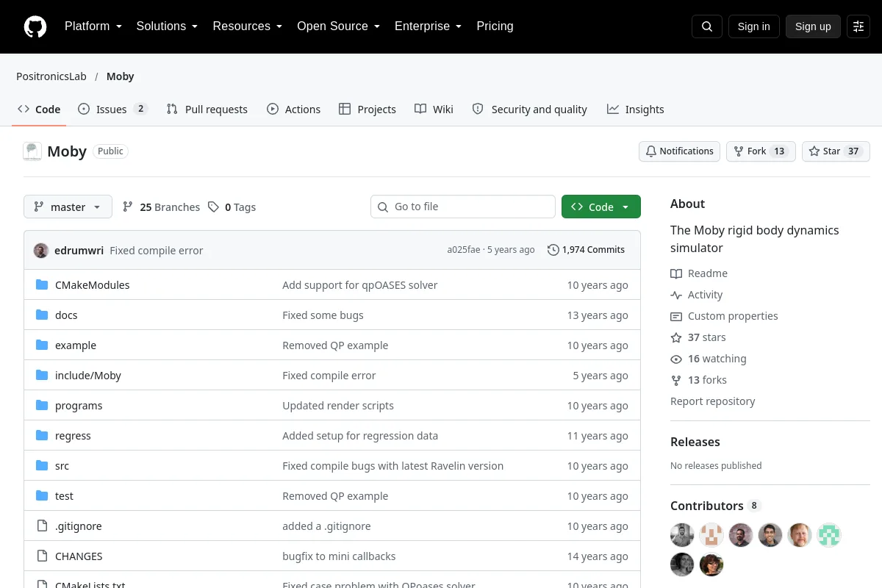Switch to the Code tab

tap(39, 109)
